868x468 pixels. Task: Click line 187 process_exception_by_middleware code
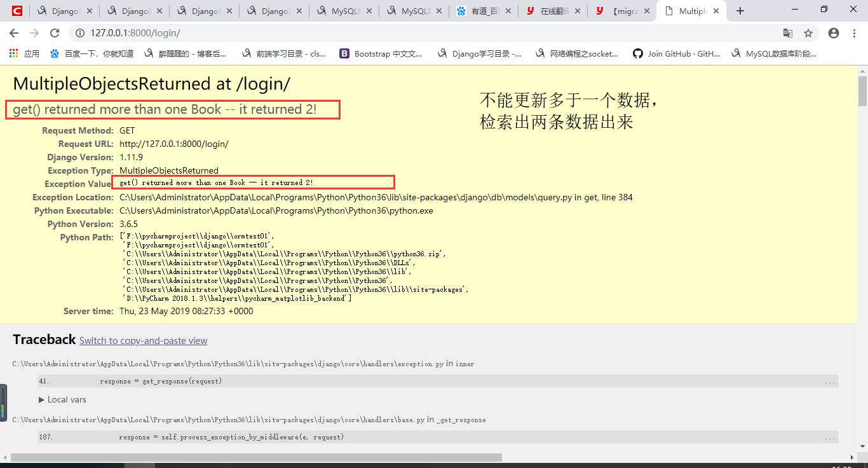pyautogui.click(x=231, y=437)
